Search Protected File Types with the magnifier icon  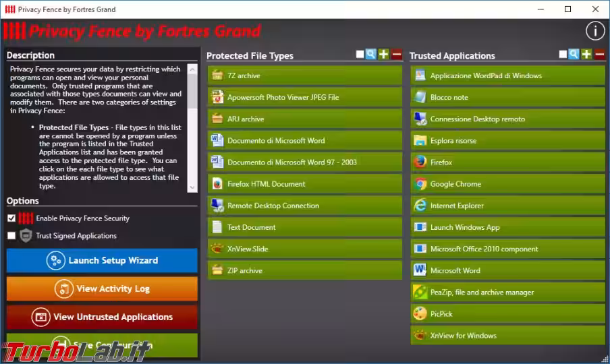(x=370, y=55)
